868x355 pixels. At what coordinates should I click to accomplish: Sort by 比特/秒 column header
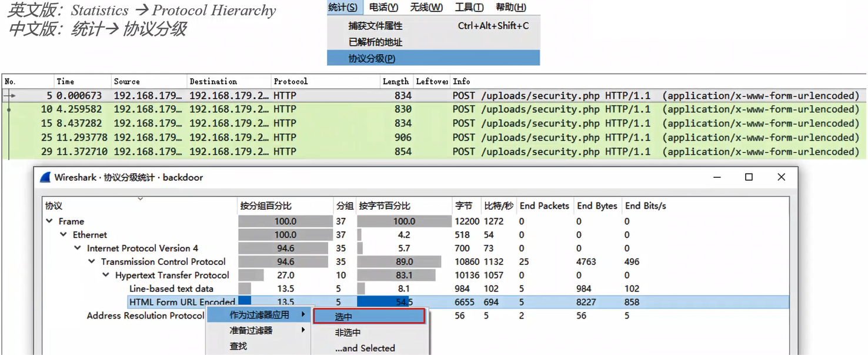point(499,206)
